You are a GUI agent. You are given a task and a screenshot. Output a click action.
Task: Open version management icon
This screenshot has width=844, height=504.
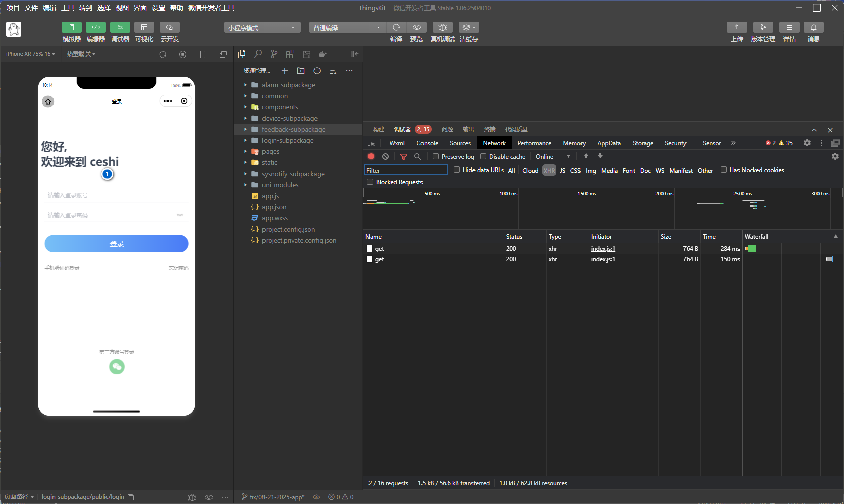pos(763,27)
